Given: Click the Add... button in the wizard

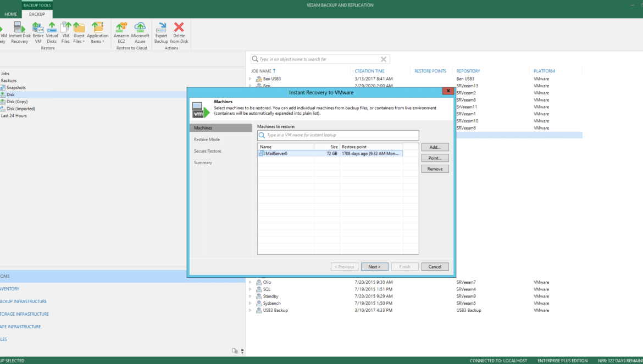Looking at the screenshot, I should click(435, 147).
